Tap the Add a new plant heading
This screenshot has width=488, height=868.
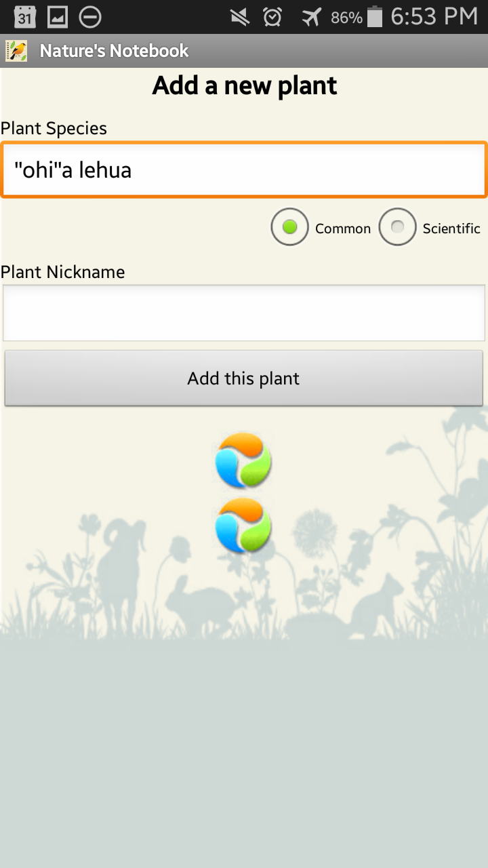pos(244,86)
